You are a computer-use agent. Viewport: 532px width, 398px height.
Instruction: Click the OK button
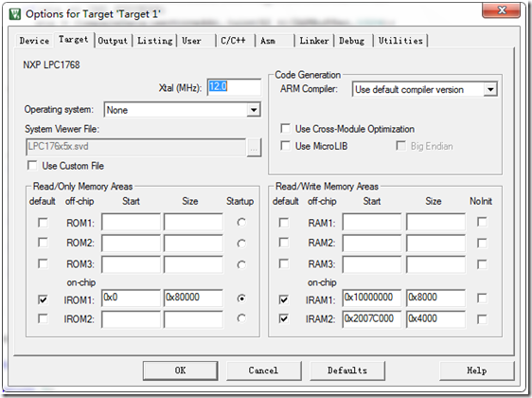point(180,371)
